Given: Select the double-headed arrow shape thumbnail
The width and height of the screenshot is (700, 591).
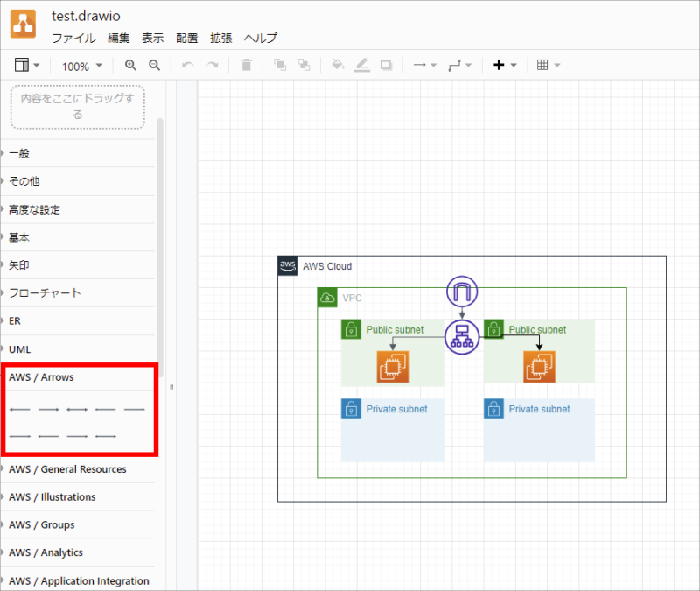Looking at the screenshot, I should click(77, 409).
